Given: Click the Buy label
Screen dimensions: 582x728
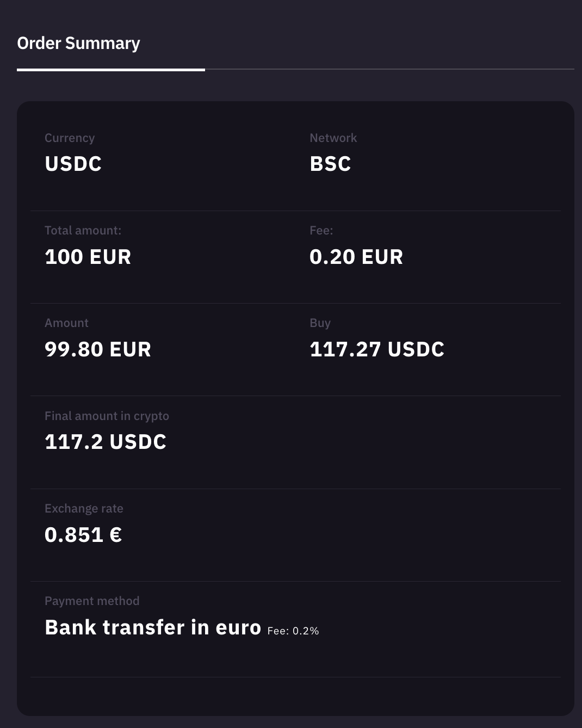Looking at the screenshot, I should pos(320,323).
